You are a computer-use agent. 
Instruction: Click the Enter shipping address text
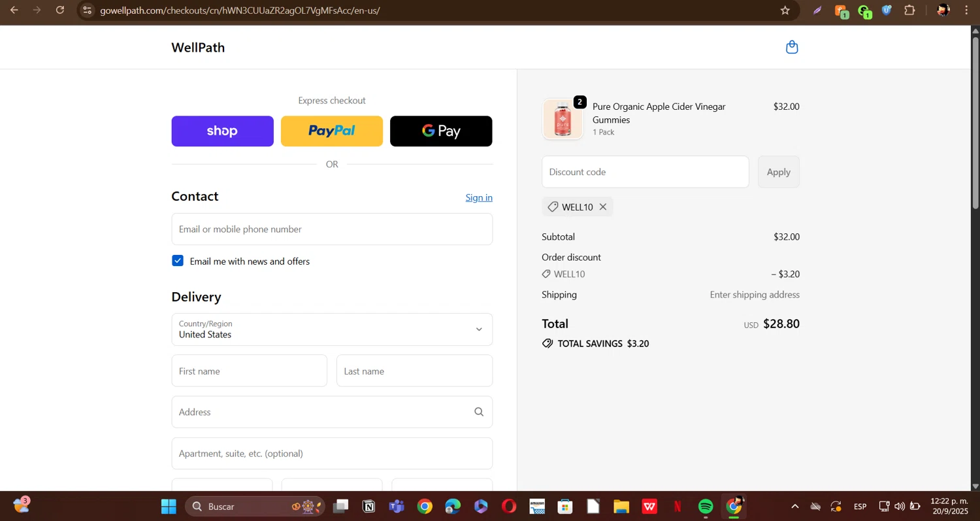pyautogui.click(x=755, y=295)
